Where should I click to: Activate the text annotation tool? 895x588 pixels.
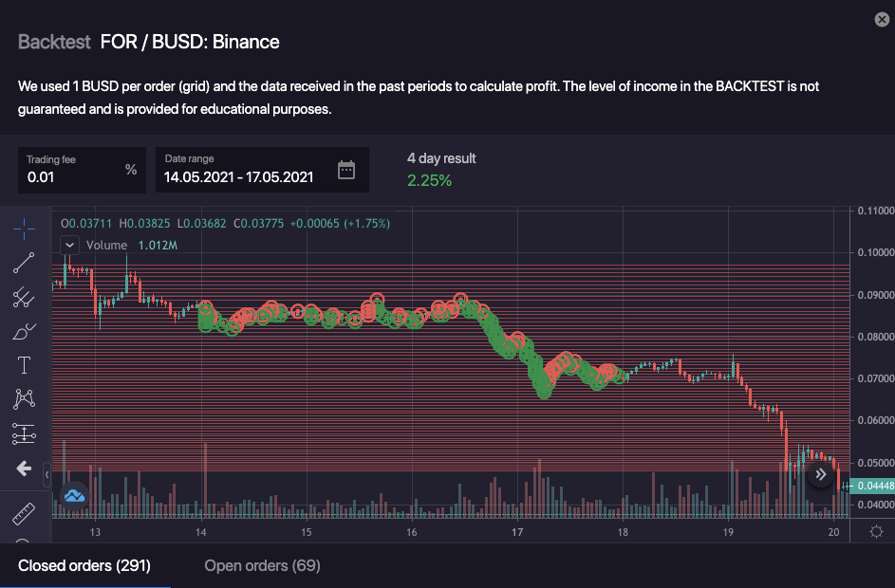coord(25,366)
